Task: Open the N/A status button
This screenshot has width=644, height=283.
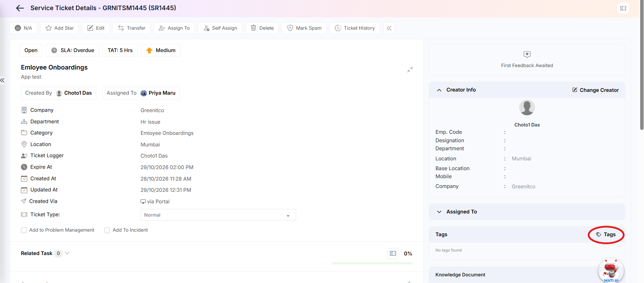Action: coord(23,28)
